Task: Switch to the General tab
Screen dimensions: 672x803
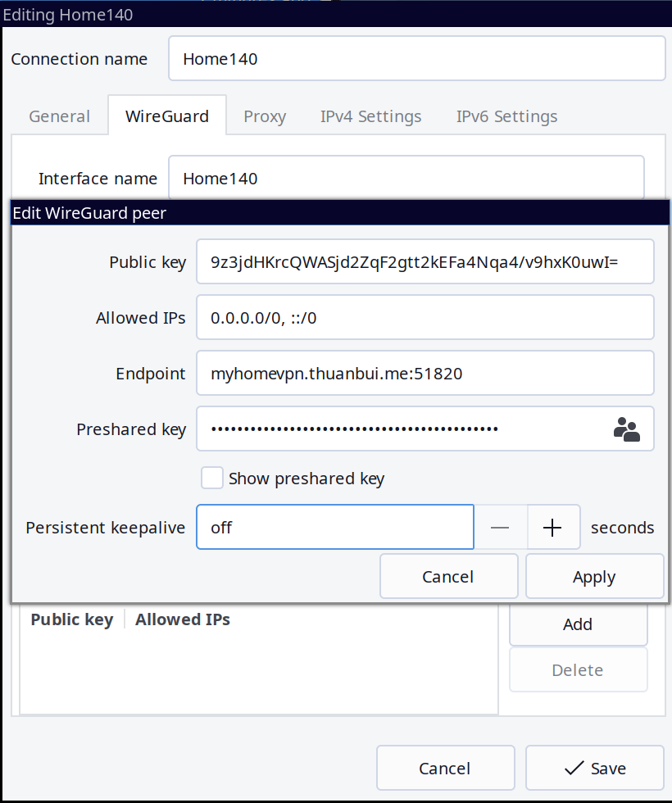Action: (59, 116)
